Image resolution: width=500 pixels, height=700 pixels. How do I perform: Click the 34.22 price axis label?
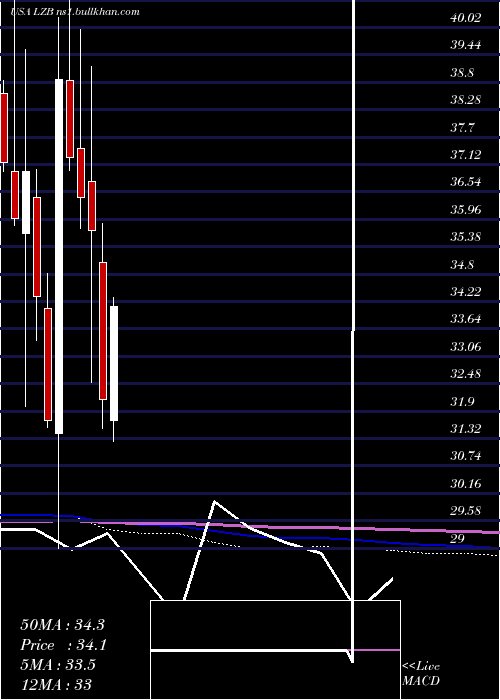click(x=466, y=292)
